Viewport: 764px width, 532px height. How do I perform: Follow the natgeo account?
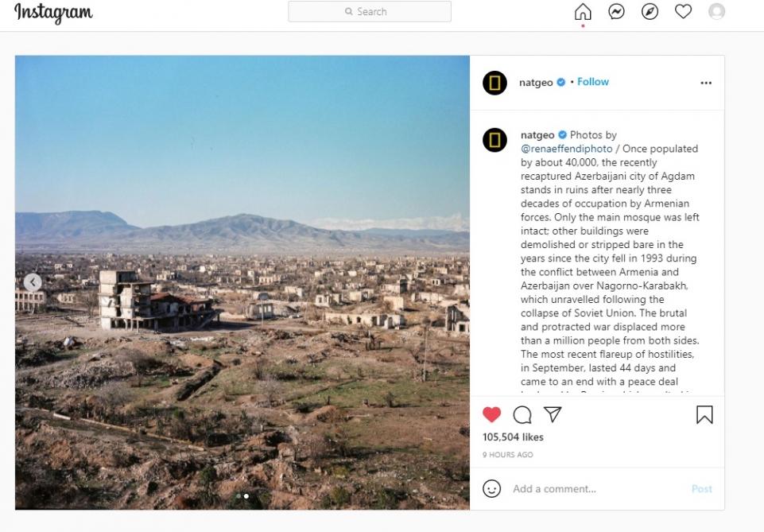pos(593,82)
